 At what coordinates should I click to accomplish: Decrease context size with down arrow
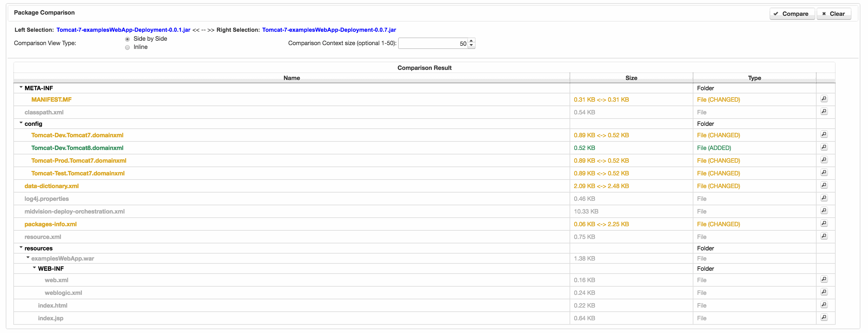tap(471, 45)
